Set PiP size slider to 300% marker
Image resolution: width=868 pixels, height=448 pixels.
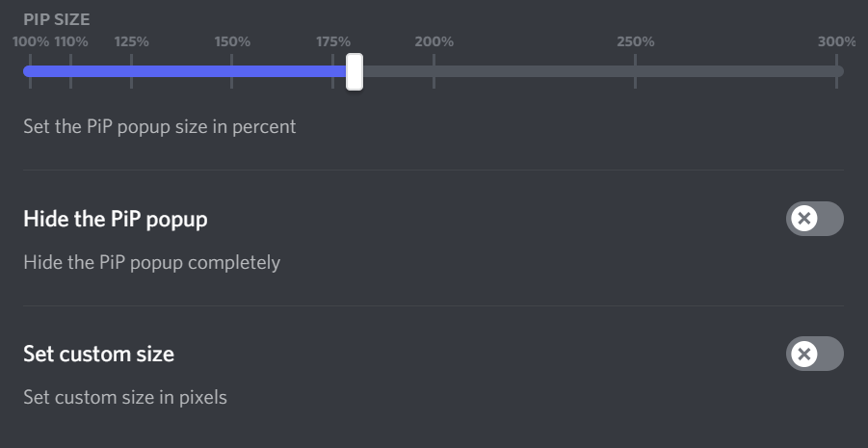point(836,71)
